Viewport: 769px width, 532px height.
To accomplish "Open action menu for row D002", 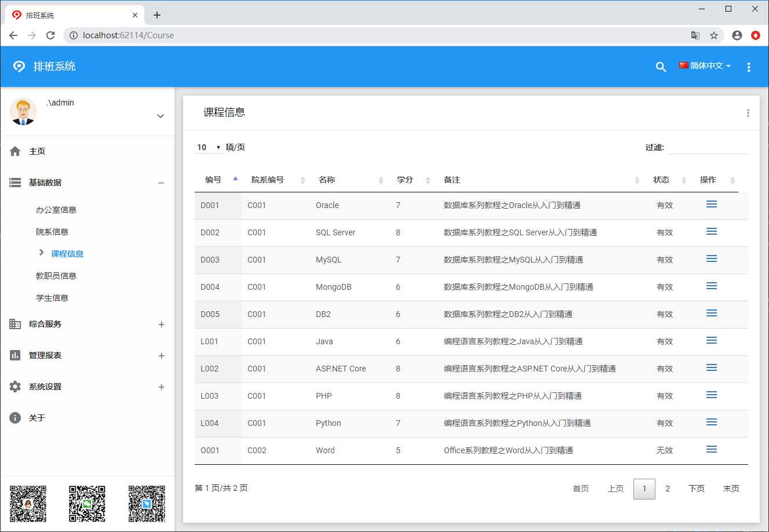I will pos(712,232).
